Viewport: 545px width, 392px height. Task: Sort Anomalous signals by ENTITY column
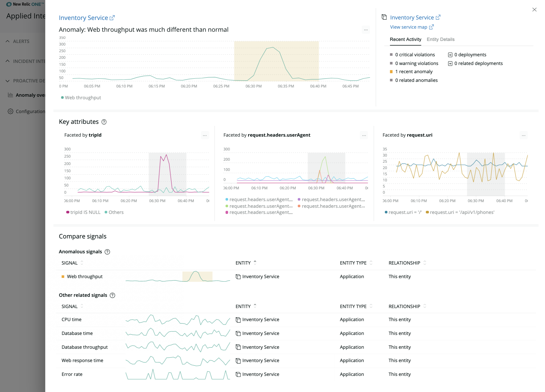246,263
